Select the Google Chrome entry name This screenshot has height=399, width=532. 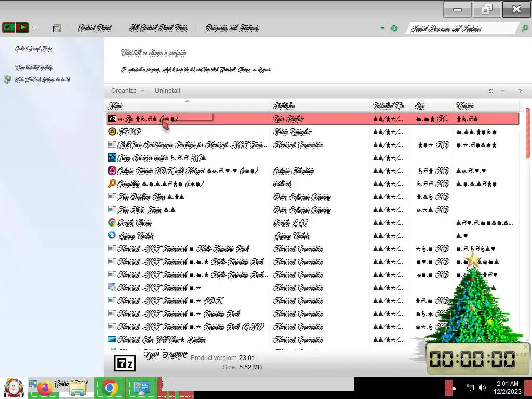coord(135,222)
